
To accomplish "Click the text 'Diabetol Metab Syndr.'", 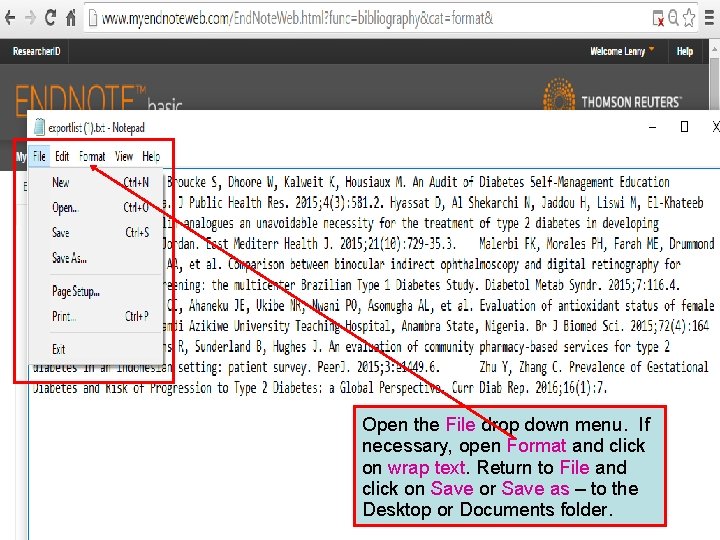I will point(542,285).
